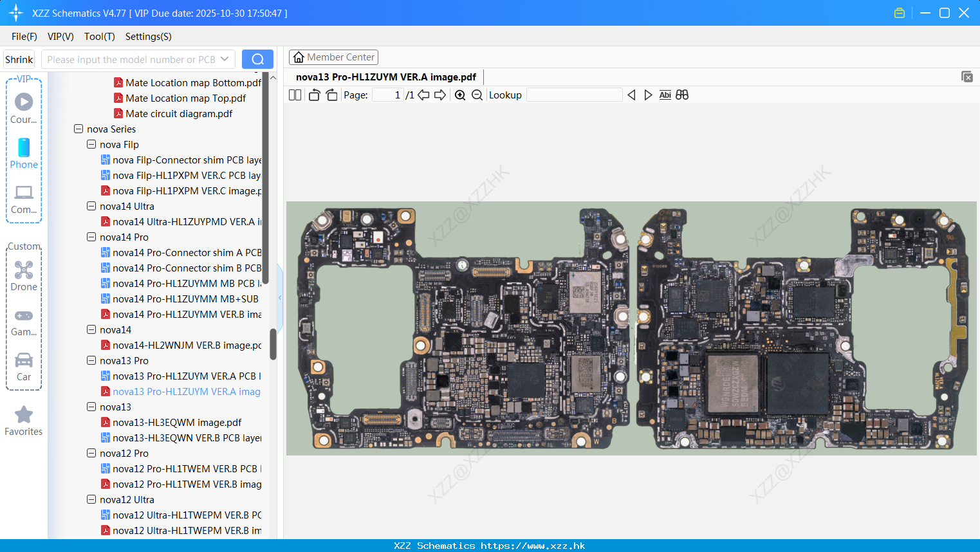Open nova Filp-Connector shim PCB layer file
This screenshot has width=980, height=552.
point(181,160)
